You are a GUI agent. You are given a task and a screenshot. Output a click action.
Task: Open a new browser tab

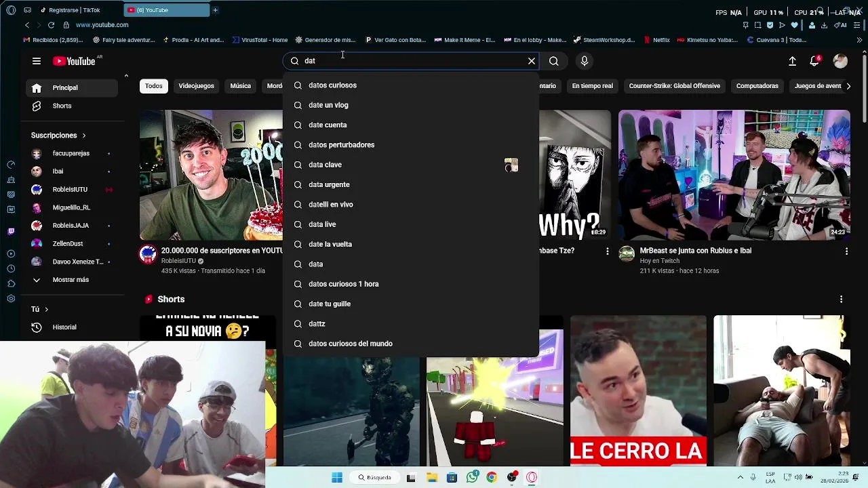216,10
